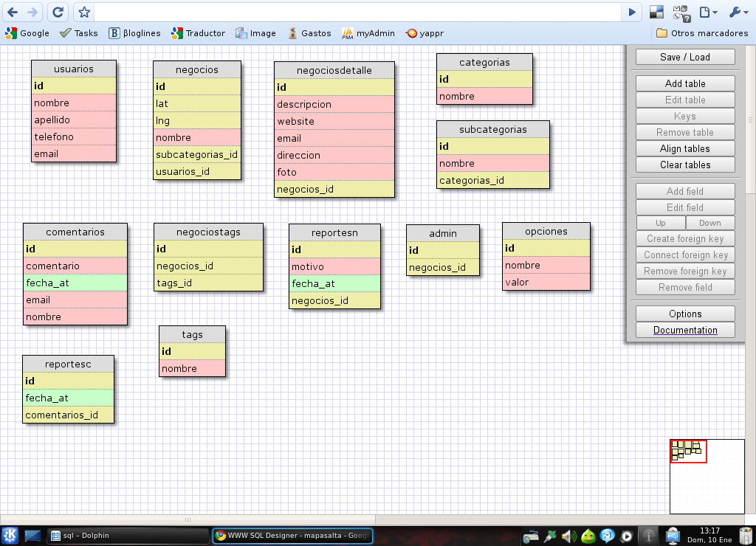Open the Documentation link

pyautogui.click(x=685, y=330)
